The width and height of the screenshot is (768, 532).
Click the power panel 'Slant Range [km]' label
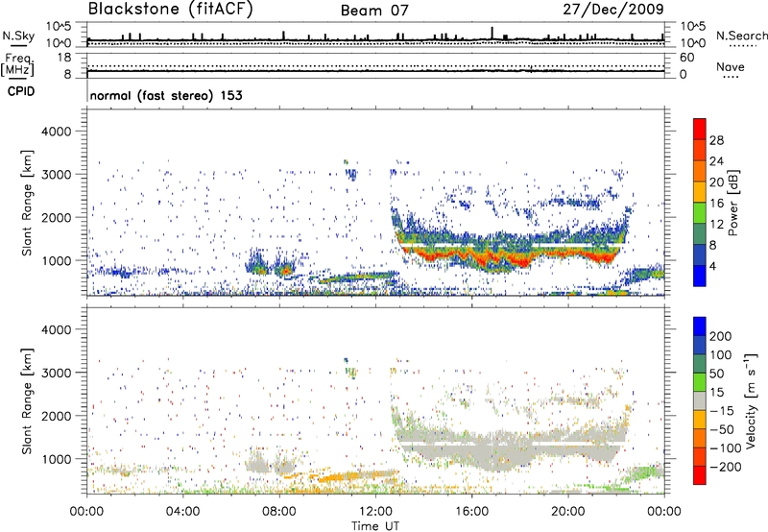point(27,203)
